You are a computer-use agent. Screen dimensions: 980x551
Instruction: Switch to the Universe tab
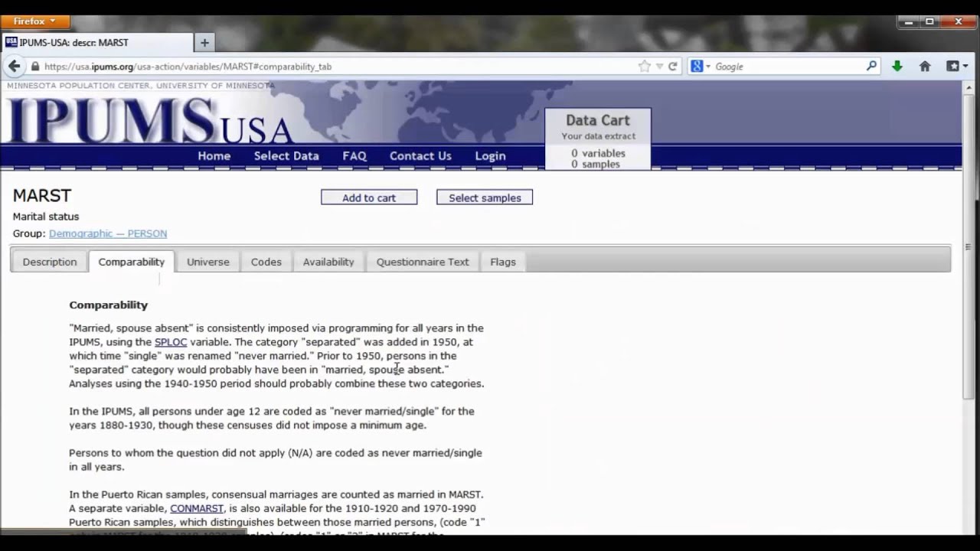tap(208, 262)
